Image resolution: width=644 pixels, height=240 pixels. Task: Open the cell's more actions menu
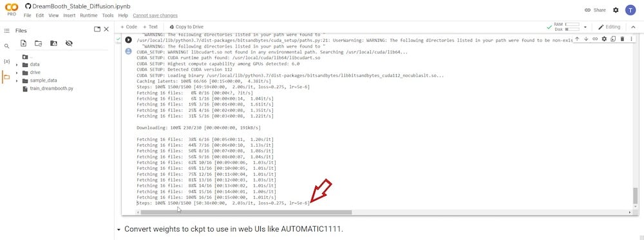click(x=631, y=39)
